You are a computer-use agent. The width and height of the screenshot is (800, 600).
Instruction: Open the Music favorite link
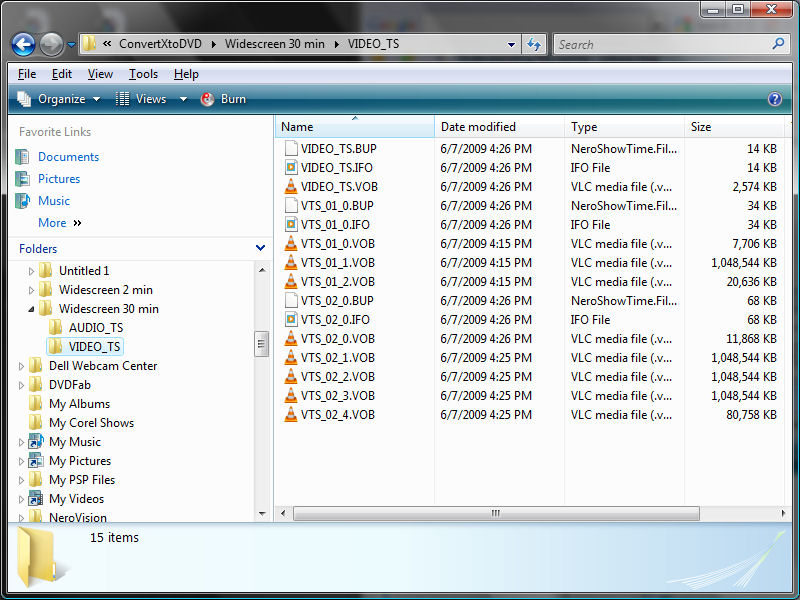point(54,201)
